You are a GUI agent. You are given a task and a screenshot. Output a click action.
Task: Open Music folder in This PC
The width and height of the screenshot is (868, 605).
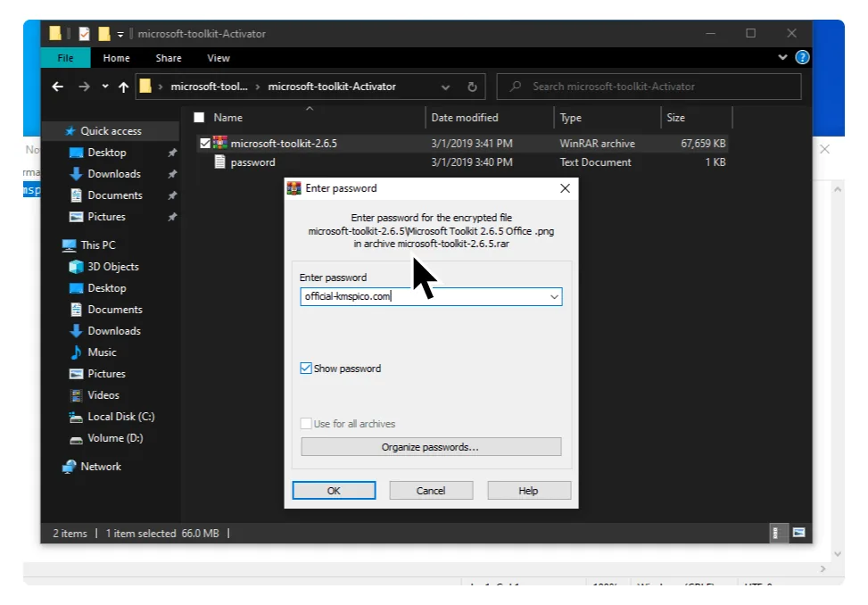click(102, 352)
